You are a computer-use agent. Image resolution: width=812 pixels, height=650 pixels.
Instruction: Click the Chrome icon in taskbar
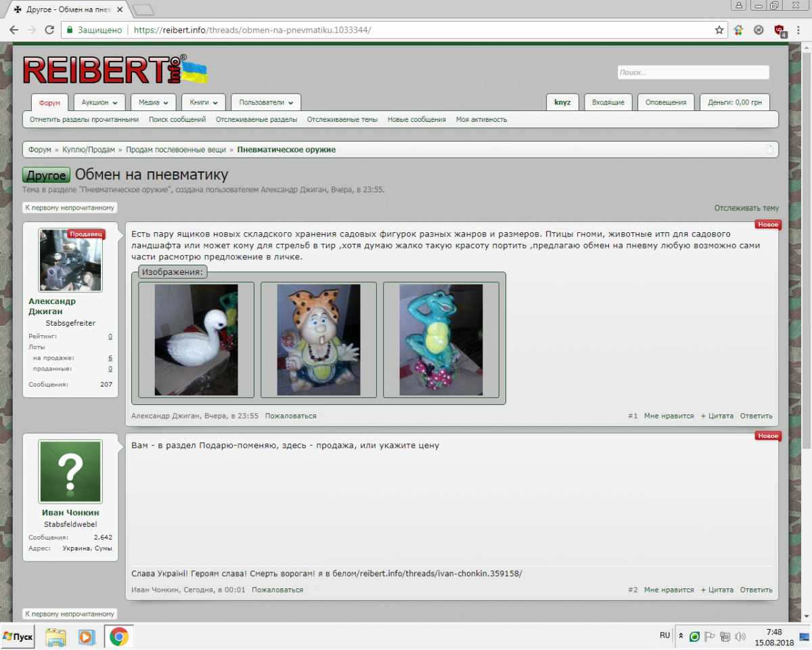(119, 637)
